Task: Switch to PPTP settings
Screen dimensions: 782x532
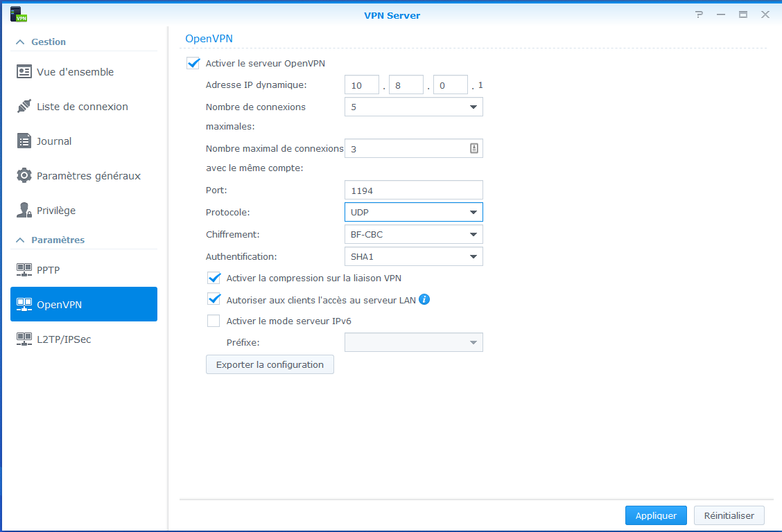Action: (84, 269)
